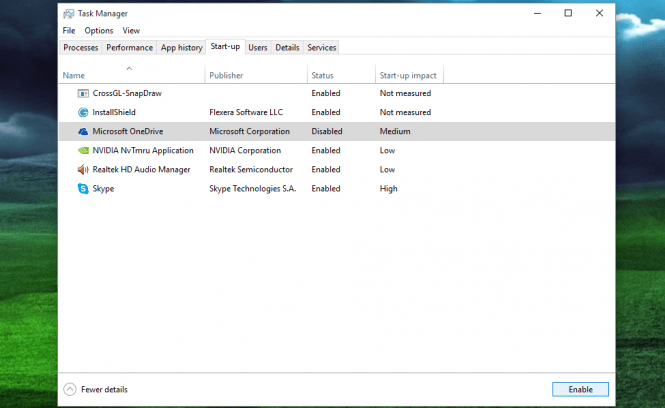Open the Options menu
665x408 pixels.
pos(99,31)
